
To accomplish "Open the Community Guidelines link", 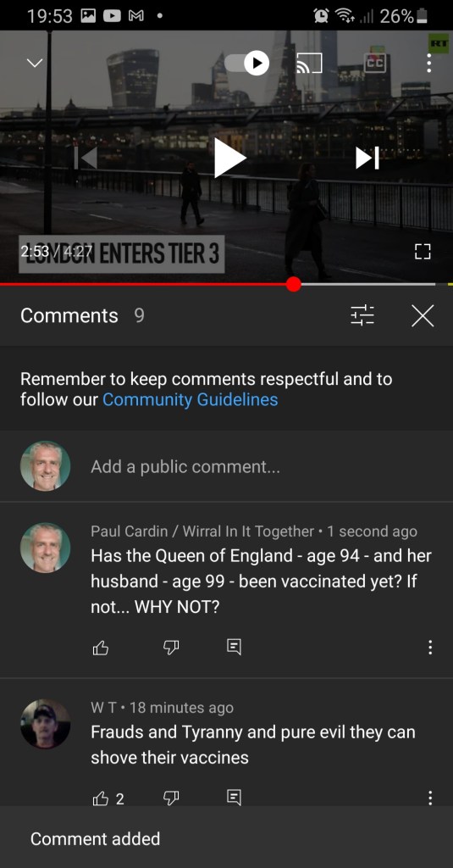I will pyautogui.click(x=191, y=400).
